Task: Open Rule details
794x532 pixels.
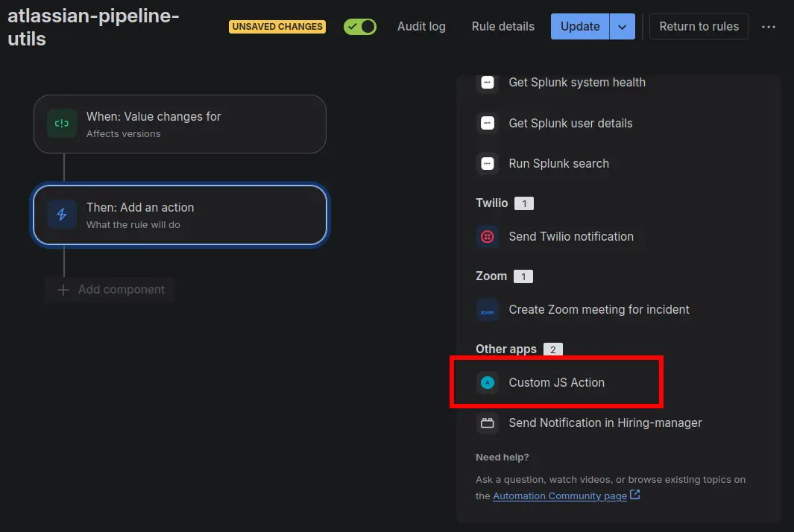Action: (x=503, y=27)
